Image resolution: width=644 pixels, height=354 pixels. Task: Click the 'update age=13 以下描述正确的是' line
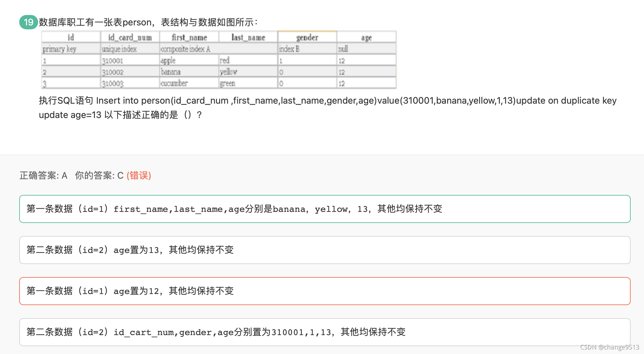(120, 115)
